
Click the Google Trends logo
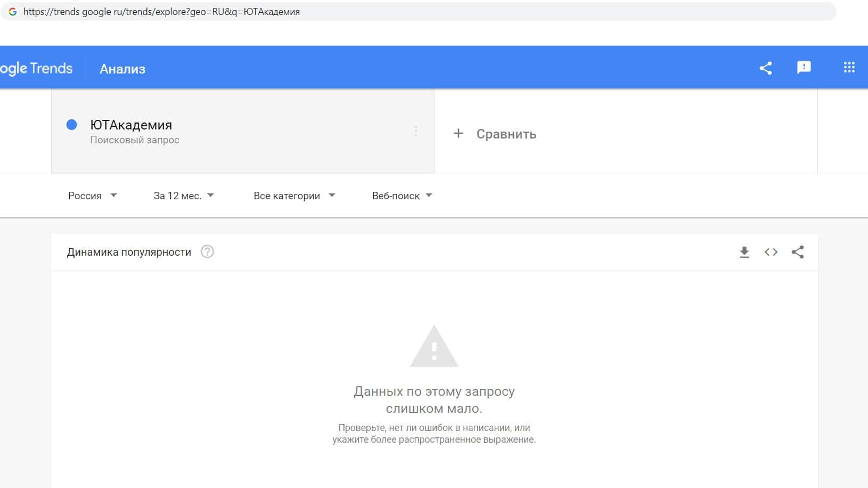36,68
